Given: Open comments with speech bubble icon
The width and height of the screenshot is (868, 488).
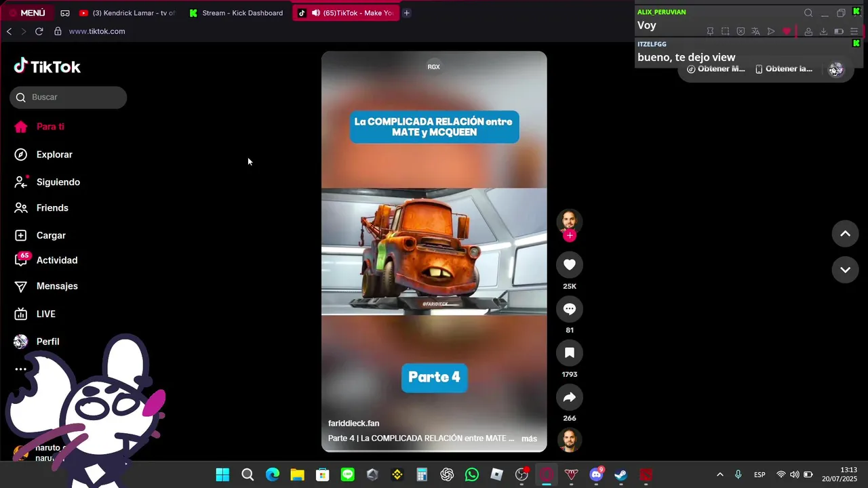Looking at the screenshot, I should pos(570,309).
